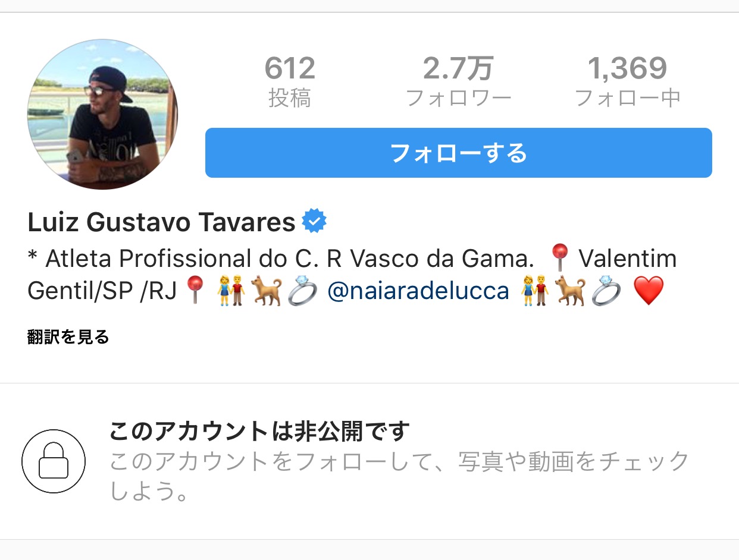Screen dimensions: 739x560
Task: Click the first diamond ring emoji in bio
Action: tap(302, 291)
